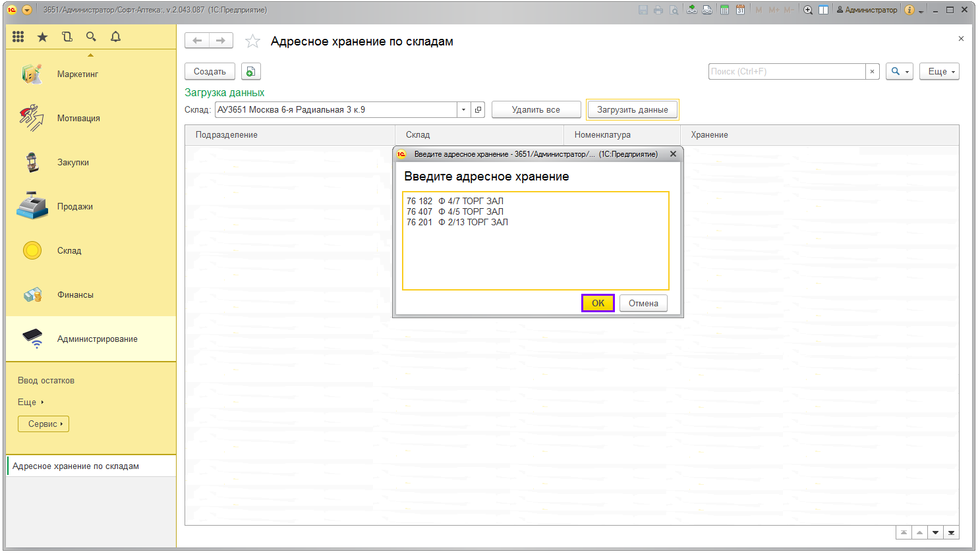Expand the Склад warehouse dropdown arrow
Viewport: 980px width, 554px height.
click(463, 110)
